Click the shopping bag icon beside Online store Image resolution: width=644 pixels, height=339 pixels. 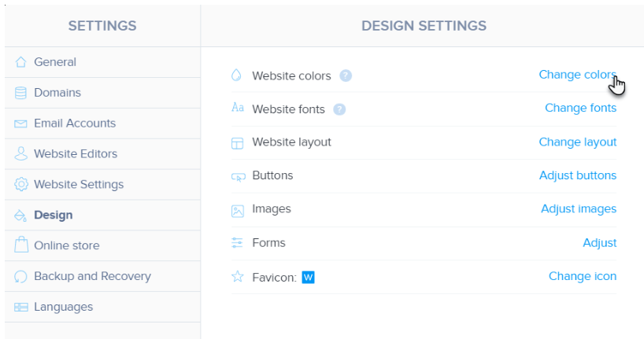(x=21, y=245)
